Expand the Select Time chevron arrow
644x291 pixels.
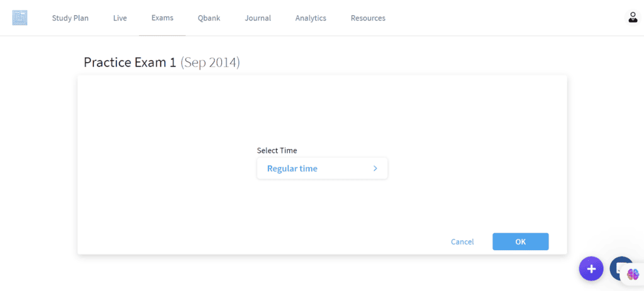tap(375, 168)
